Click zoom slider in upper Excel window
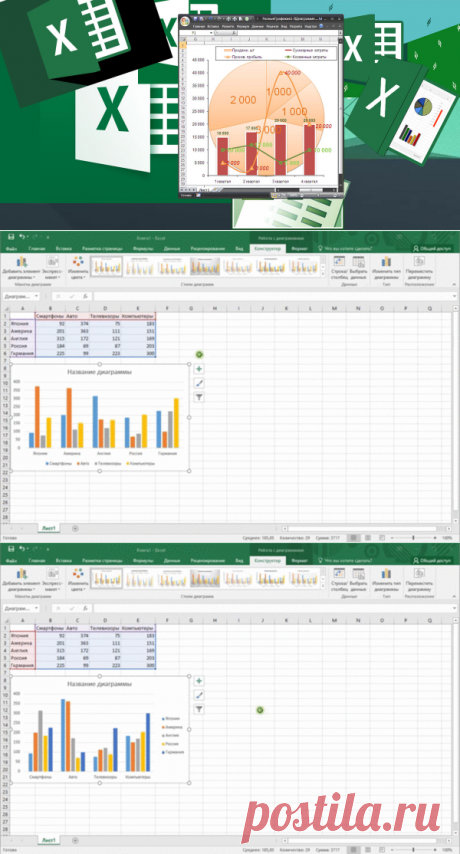460x854 pixels. pos(413,538)
